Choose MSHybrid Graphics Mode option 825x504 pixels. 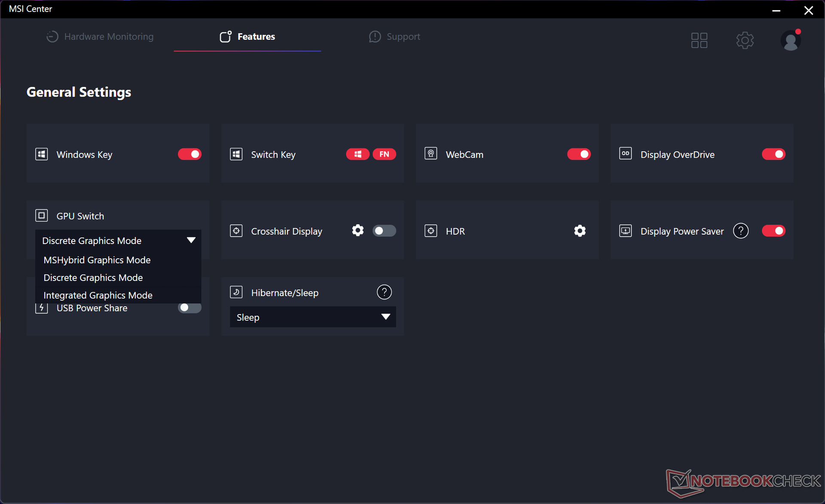97,260
